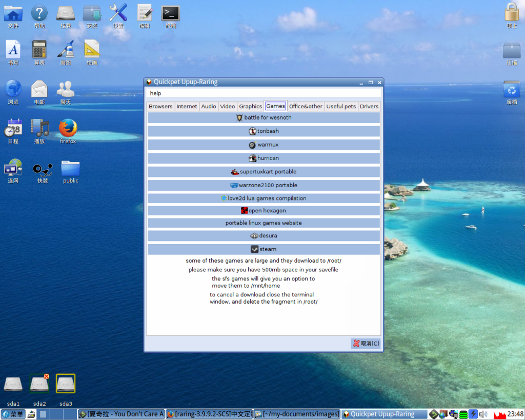Install the hurrican game
525x420 pixels.
(264, 158)
